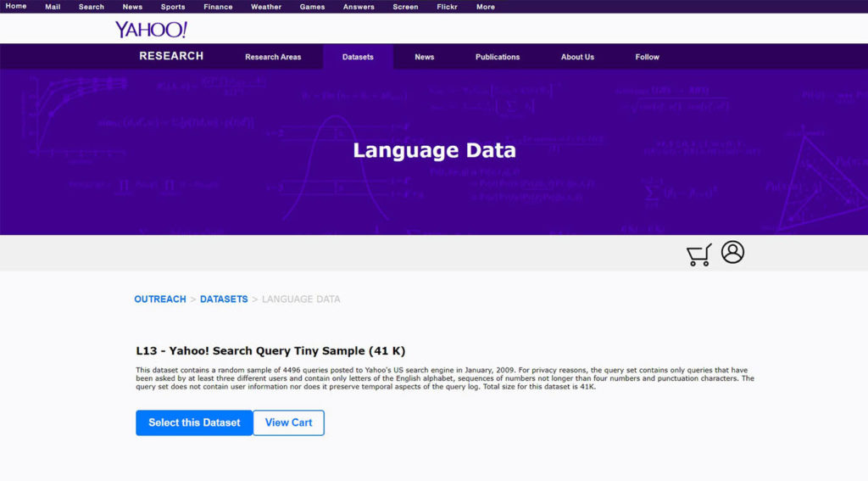The width and height of the screenshot is (868, 481).
Task: Open Screen in top bar
Action: click(x=405, y=7)
